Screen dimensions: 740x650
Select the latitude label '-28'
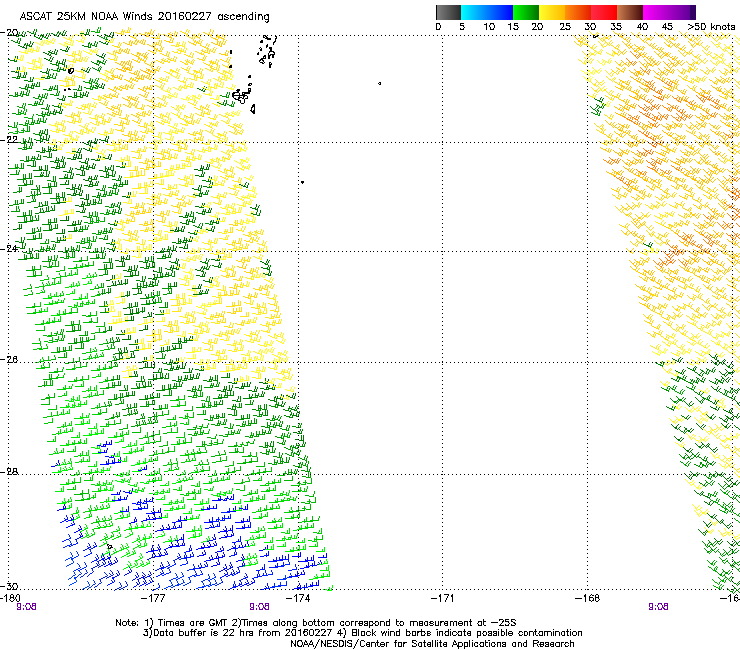tap(9, 472)
